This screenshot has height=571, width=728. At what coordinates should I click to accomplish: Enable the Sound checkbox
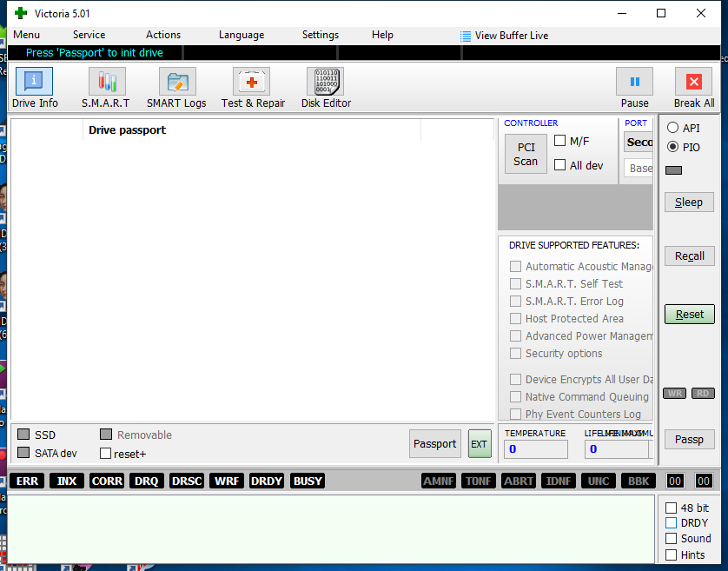point(671,539)
